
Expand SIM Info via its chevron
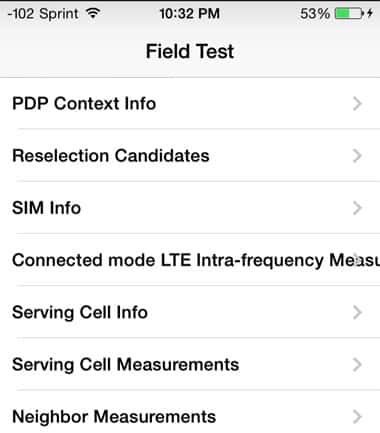pyautogui.click(x=357, y=208)
